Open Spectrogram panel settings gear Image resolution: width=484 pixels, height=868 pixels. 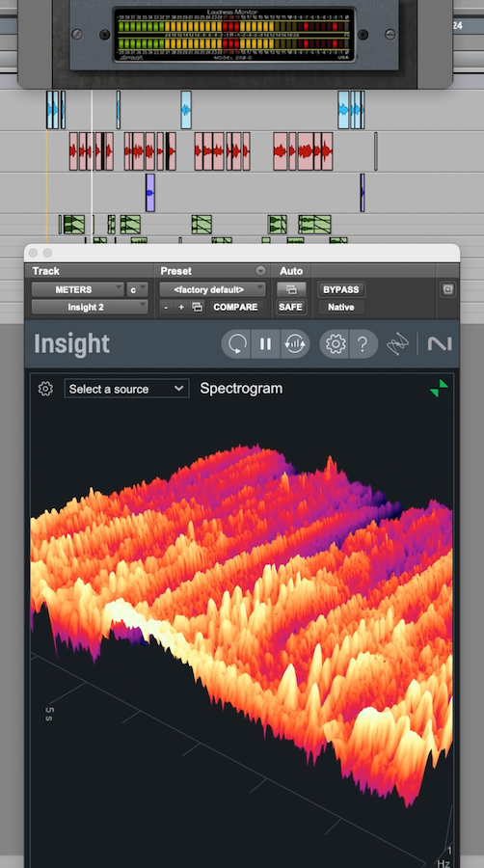pyautogui.click(x=45, y=389)
